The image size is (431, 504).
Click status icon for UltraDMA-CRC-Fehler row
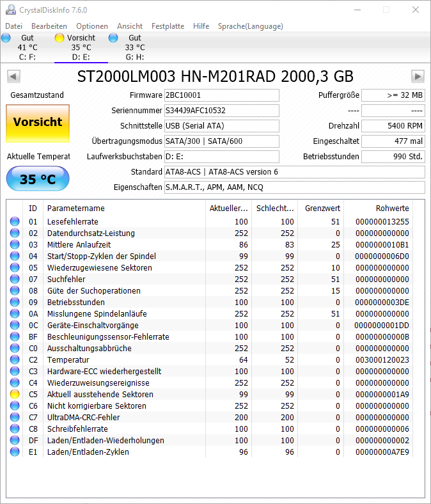tap(15, 417)
